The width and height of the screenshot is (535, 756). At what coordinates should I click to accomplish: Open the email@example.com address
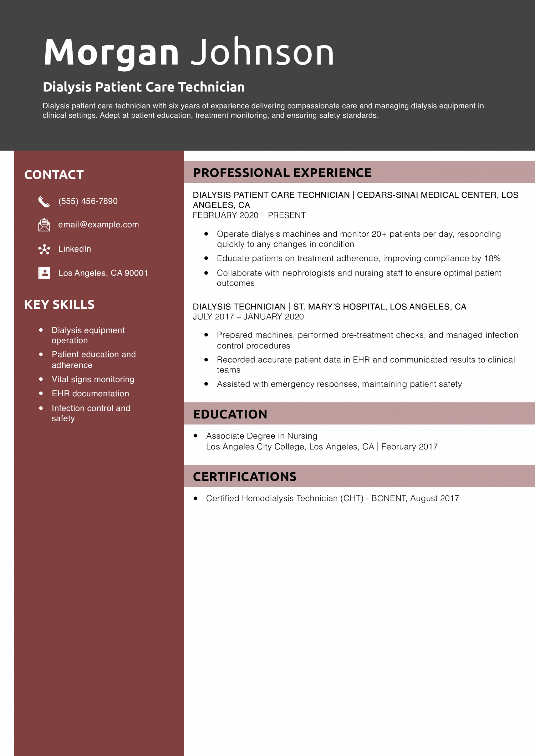pos(98,225)
